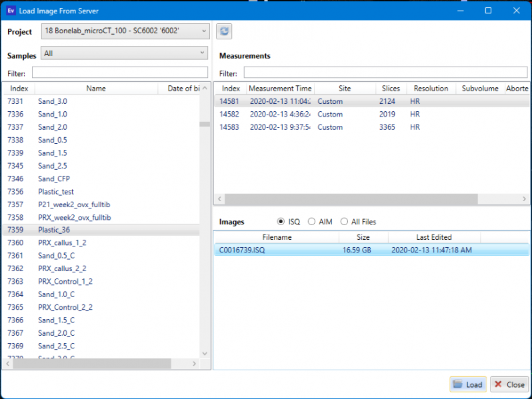Click samples horizontal scroll right arrow
Viewport: 532px width, 399px height.
pyautogui.click(x=194, y=364)
